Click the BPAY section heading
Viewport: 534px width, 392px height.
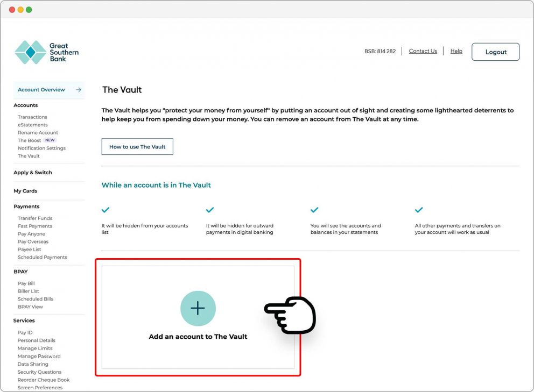pyautogui.click(x=20, y=272)
